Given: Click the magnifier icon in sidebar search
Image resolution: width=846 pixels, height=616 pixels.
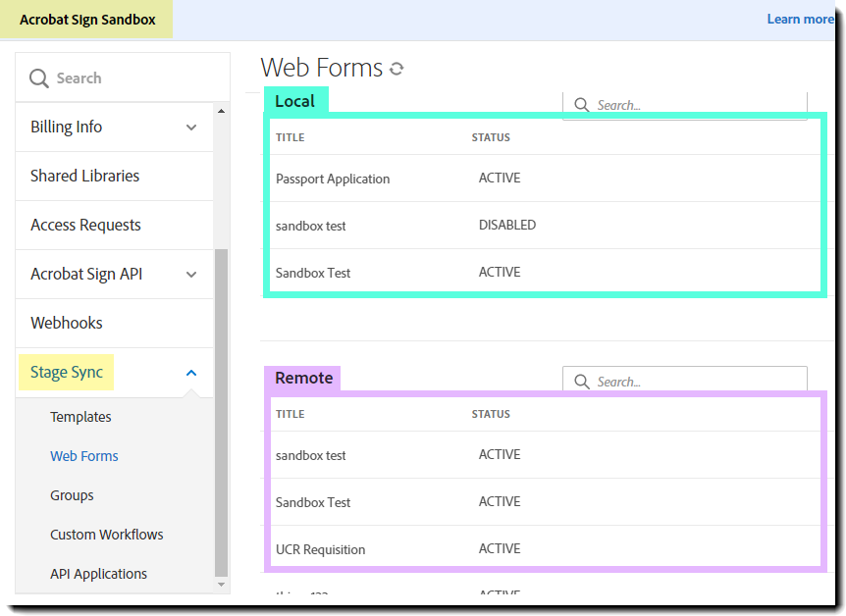Looking at the screenshot, I should (39, 78).
